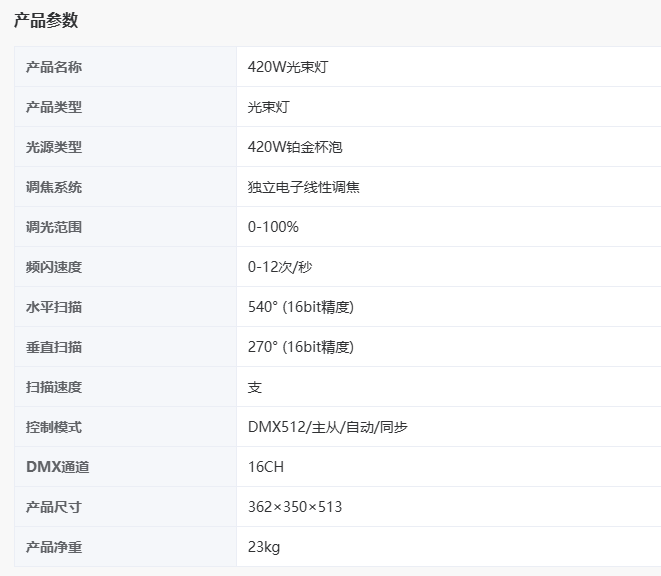
Task: Click the 垂直扫描 row label
Action: point(54,347)
